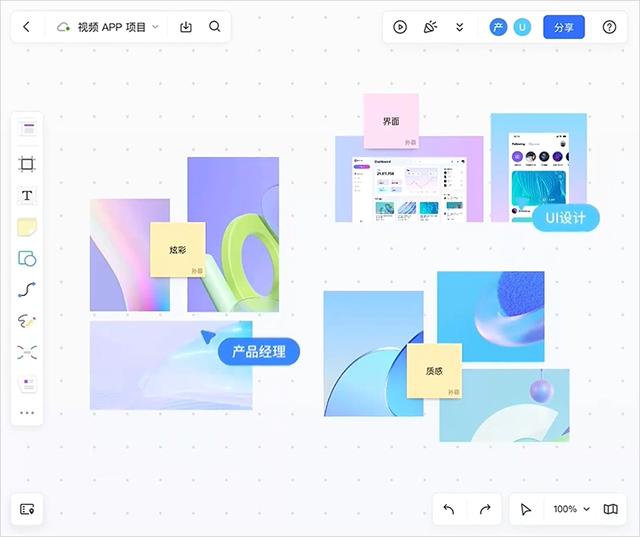
Task: Expand more tools via three dots
Action: pos(27,412)
